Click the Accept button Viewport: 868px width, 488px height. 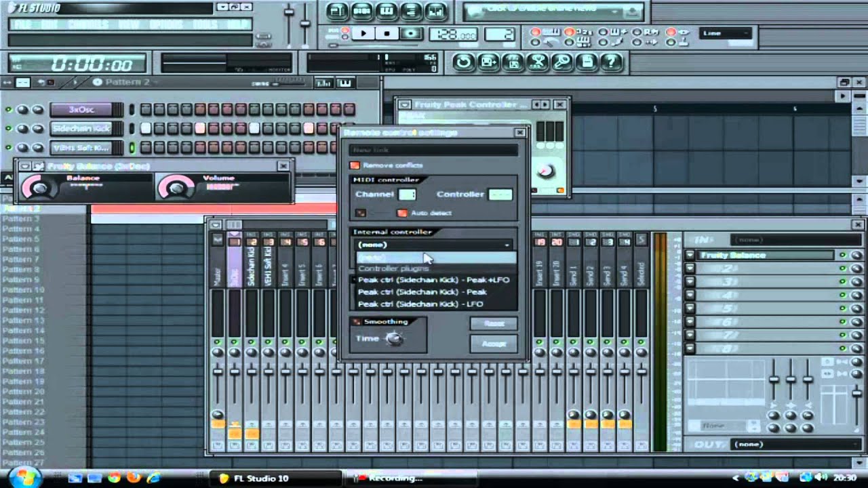(494, 344)
